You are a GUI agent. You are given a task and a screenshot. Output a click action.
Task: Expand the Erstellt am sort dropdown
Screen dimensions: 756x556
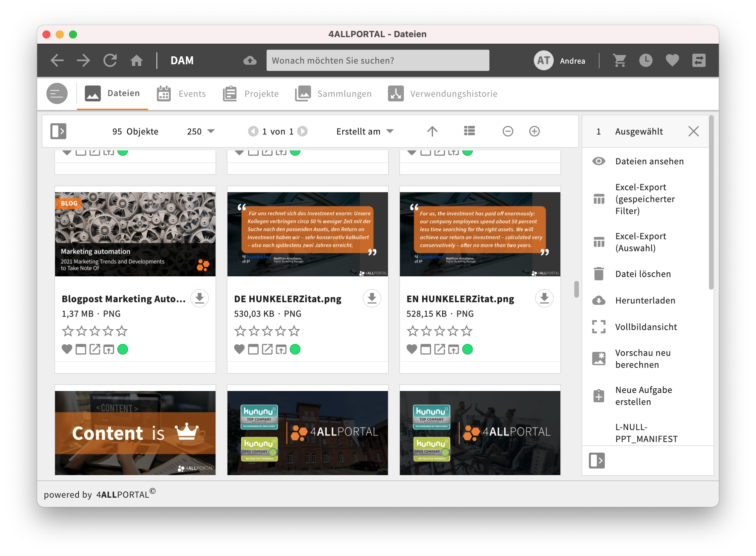(x=365, y=131)
